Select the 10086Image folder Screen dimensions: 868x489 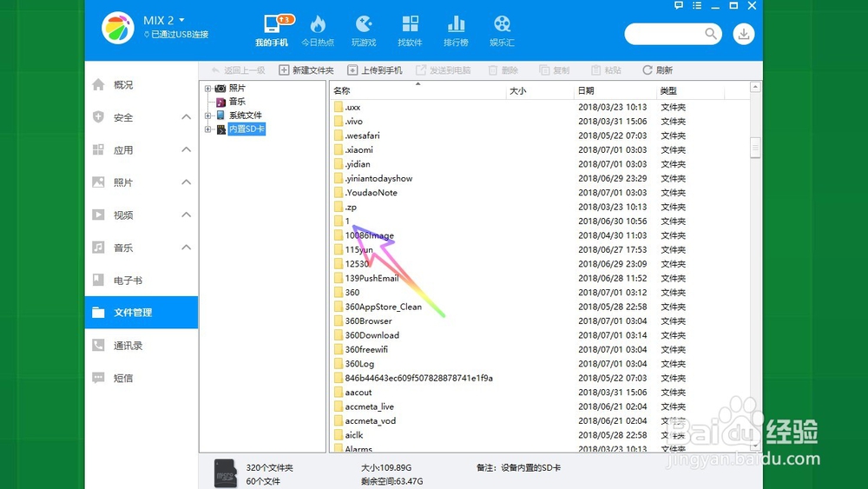tap(369, 235)
